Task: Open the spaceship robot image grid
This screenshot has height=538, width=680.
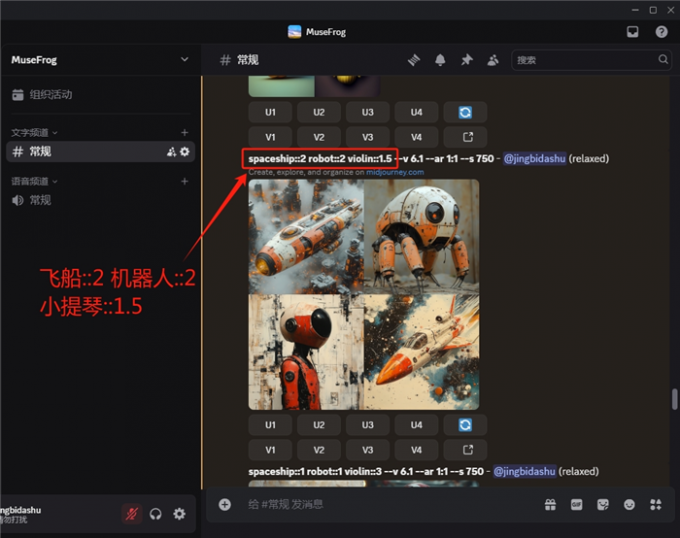Action: pyautogui.click(x=364, y=294)
